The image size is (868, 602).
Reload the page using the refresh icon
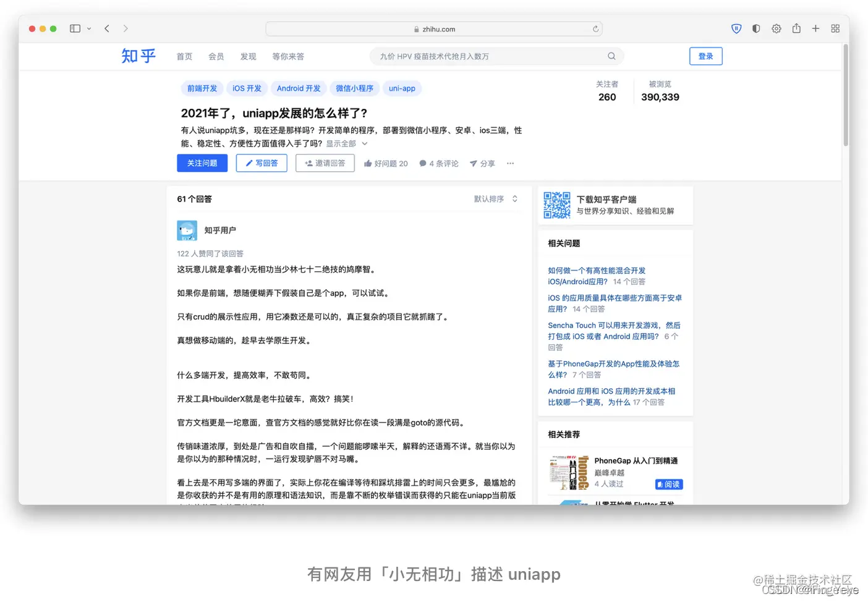tap(595, 29)
